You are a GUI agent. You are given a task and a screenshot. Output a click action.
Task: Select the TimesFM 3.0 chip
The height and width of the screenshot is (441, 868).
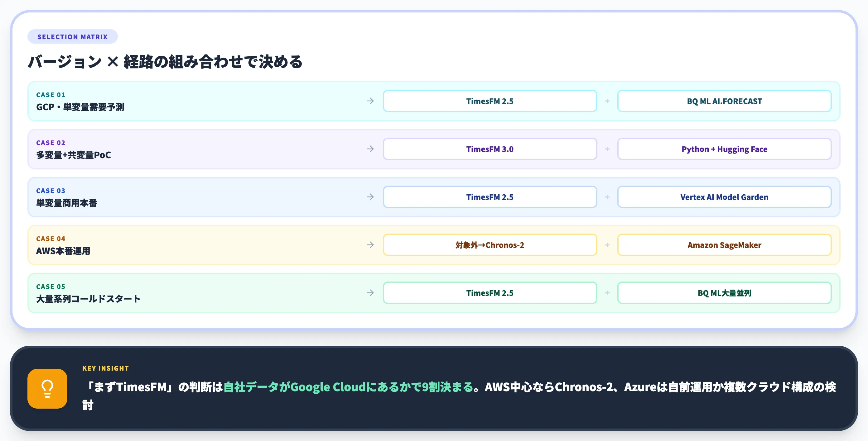pyautogui.click(x=490, y=149)
